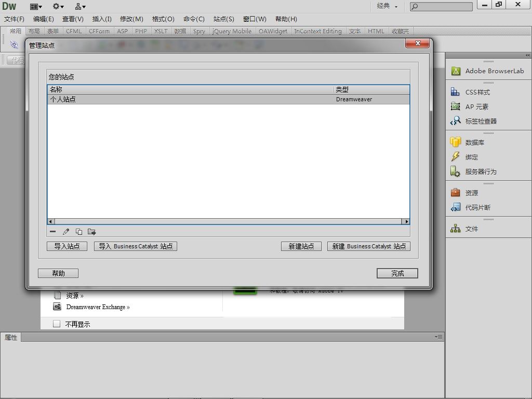Open the Adobe BrowserLab panel
532x399 pixels.
click(x=488, y=71)
